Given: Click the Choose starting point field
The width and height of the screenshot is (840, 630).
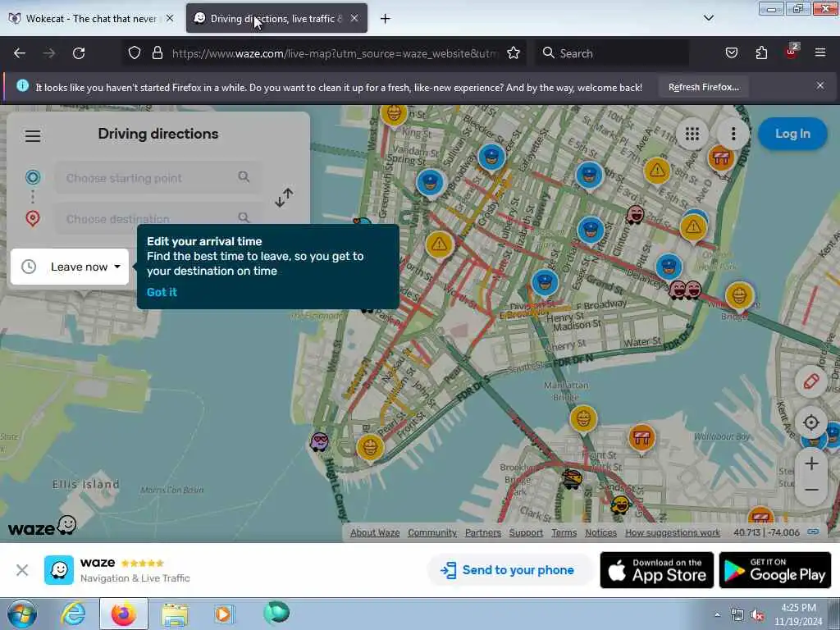Looking at the screenshot, I should click(x=158, y=177).
